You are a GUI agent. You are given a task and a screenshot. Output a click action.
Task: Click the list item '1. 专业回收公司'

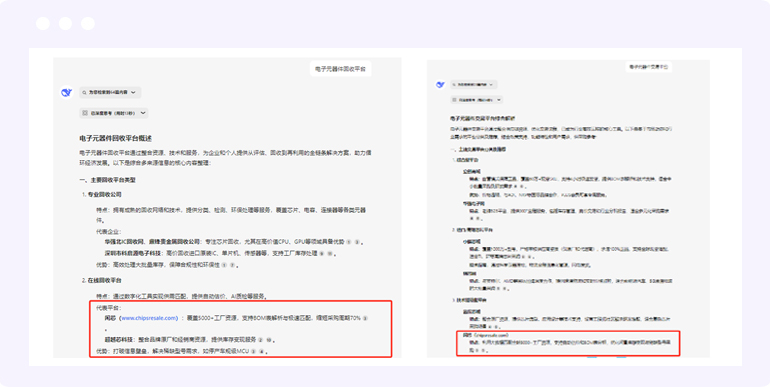click(x=102, y=194)
